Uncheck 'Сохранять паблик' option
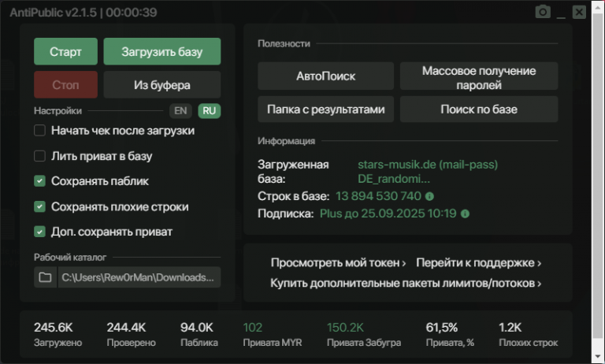This screenshot has height=364, width=605. point(39,181)
